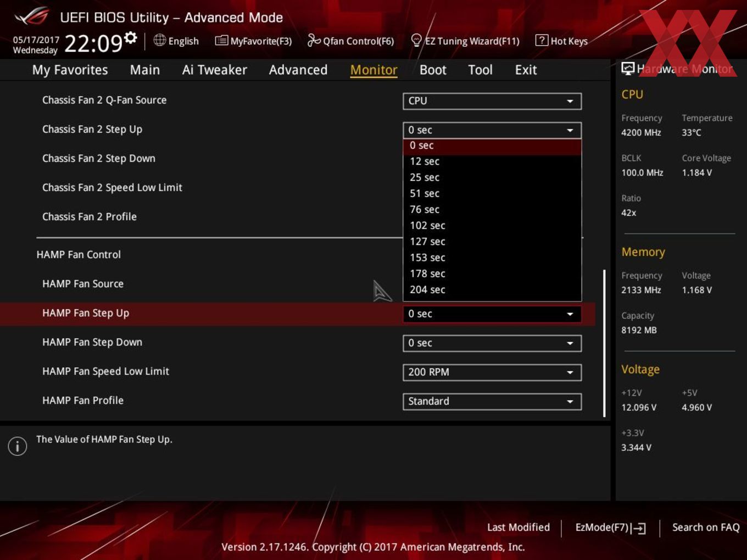The height and width of the screenshot is (560, 747).
Task: Choose 127 sec option
Action: pos(492,242)
